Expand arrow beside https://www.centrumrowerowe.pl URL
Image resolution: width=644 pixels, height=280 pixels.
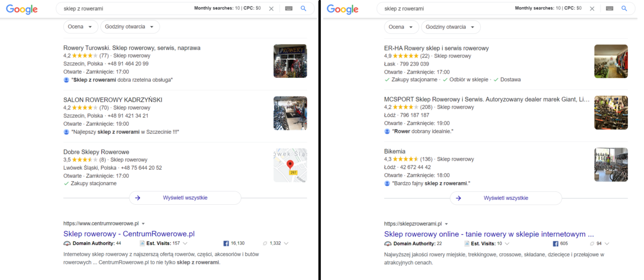pyautogui.click(x=143, y=224)
